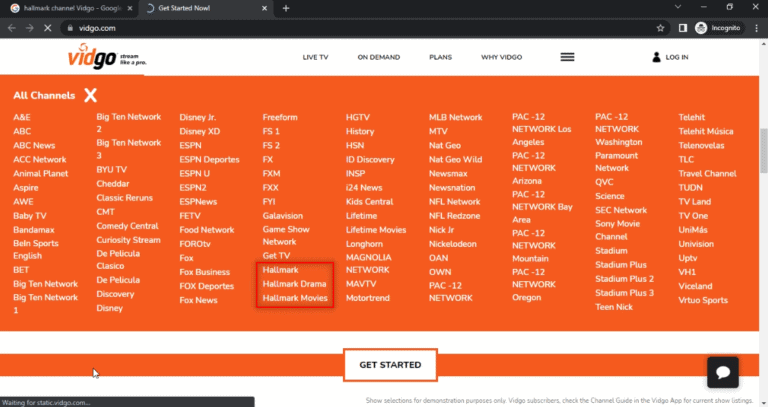768x407 pixels.
Task: Choose the Get TV channel
Action: (x=276, y=256)
